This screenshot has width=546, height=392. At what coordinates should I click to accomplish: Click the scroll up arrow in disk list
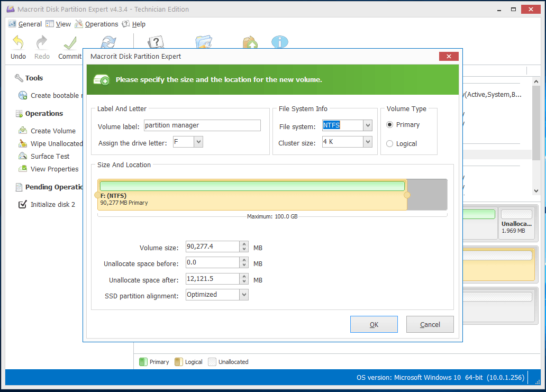[x=536, y=81]
